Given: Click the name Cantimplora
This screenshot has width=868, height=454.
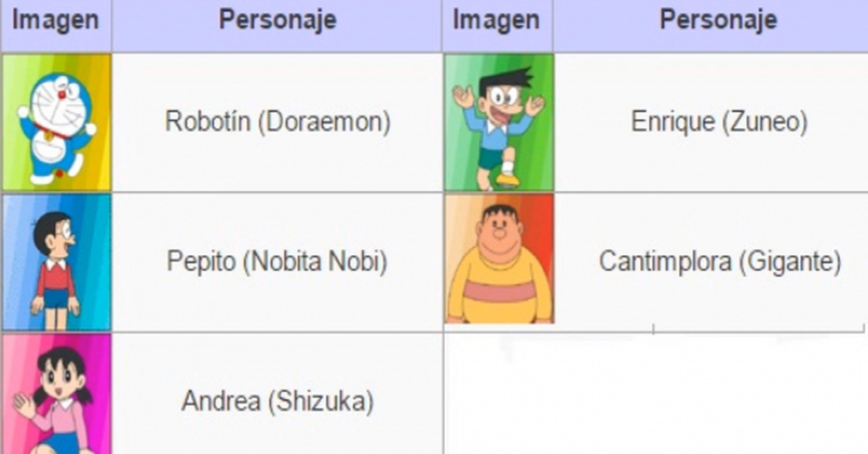Looking at the screenshot, I should coord(665,261).
